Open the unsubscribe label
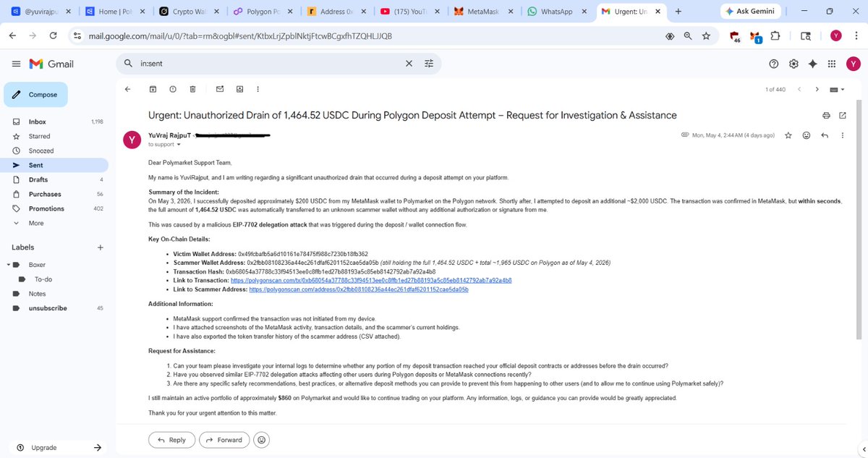 point(48,308)
